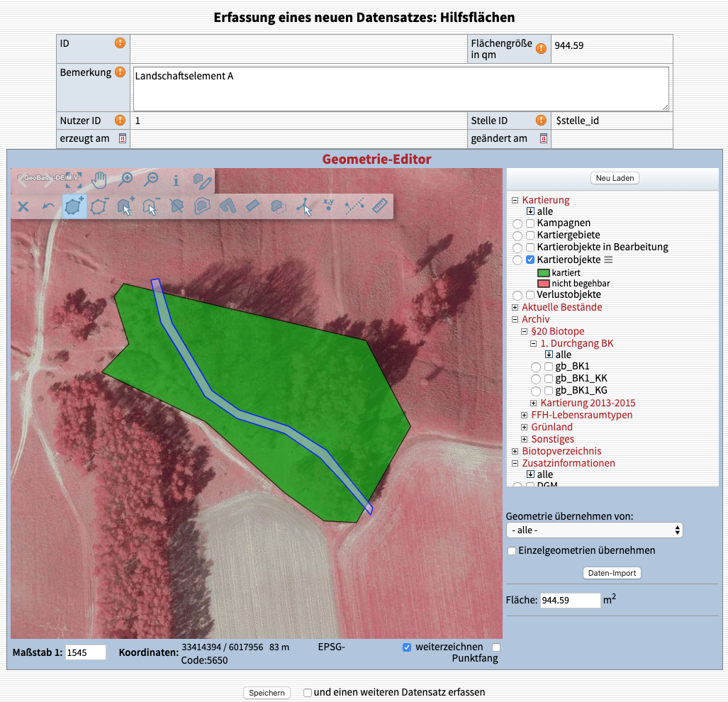This screenshot has width=728, height=702.
Task: Toggle the weiterzeichnen checkbox
Action: [406, 647]
